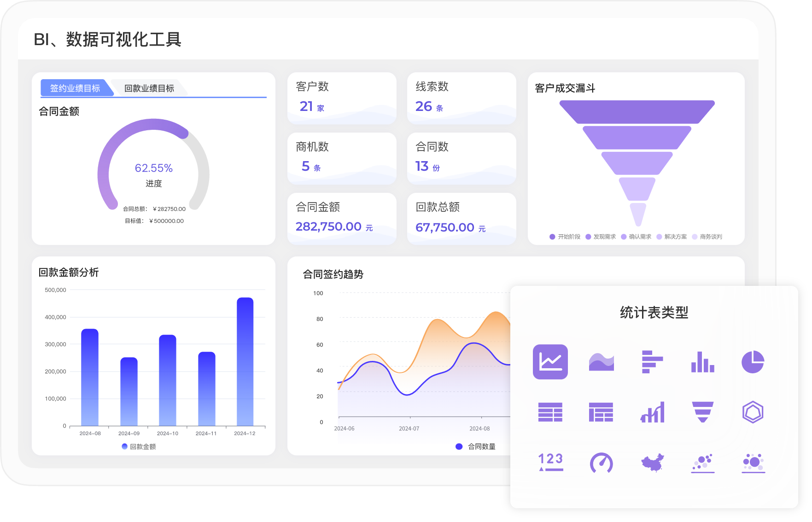Select the vertical bar chart icon

(702, 362)
